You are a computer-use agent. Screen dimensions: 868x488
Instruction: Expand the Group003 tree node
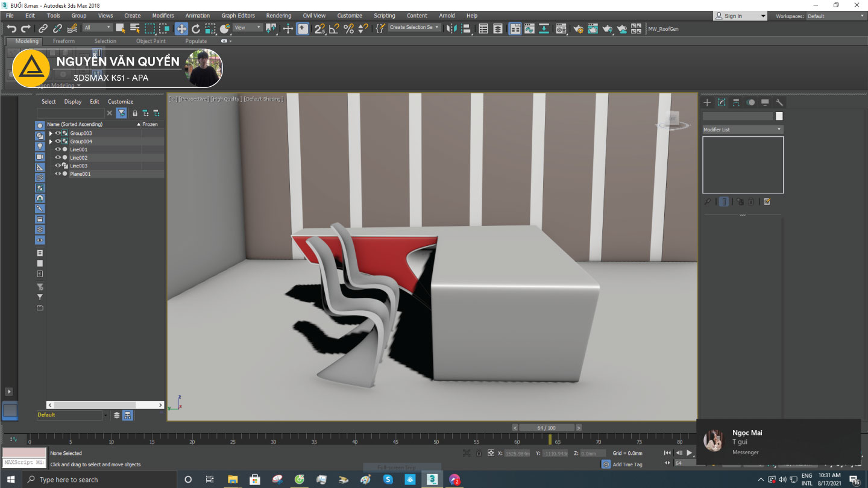pyautogui.click(x=51, y=133)
